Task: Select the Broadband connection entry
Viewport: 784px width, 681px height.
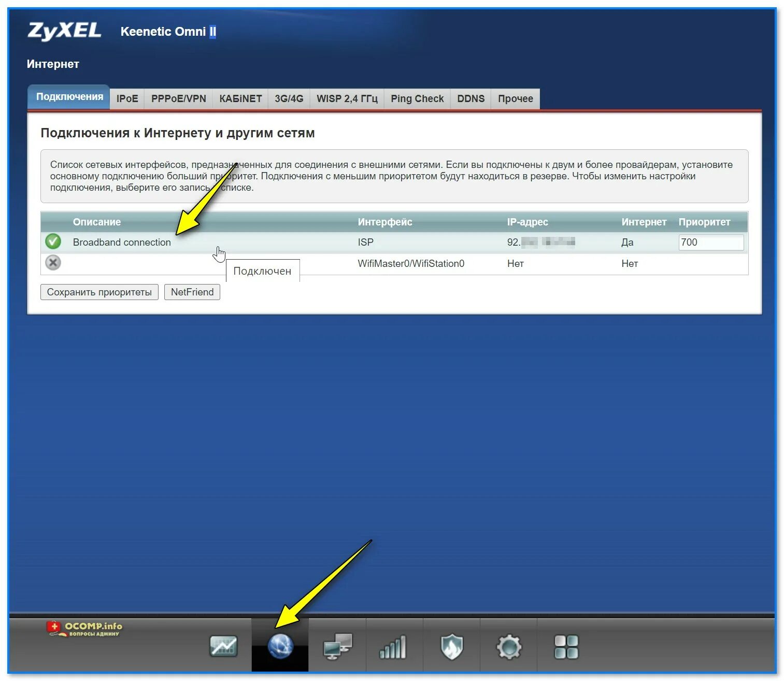Action: click(122, 242)
